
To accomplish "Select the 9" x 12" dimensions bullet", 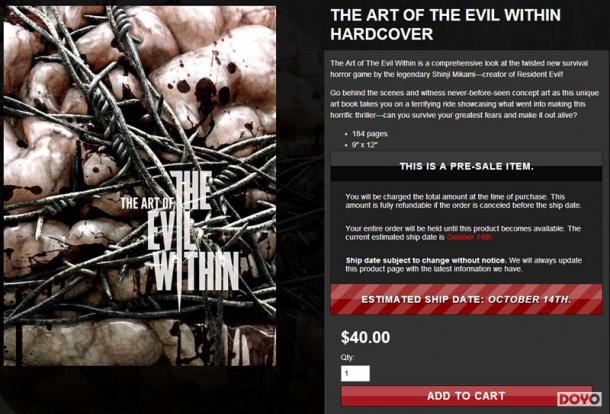I will (x=365, y=145).
